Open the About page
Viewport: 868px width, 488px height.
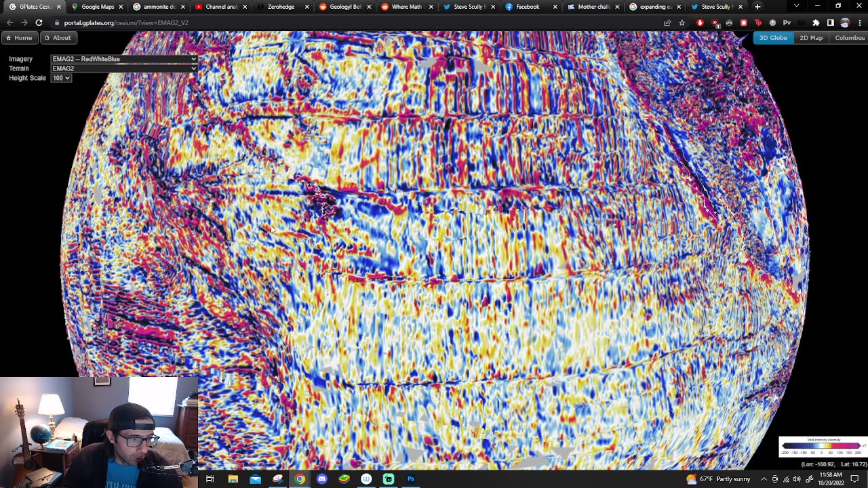pos(57,38)
